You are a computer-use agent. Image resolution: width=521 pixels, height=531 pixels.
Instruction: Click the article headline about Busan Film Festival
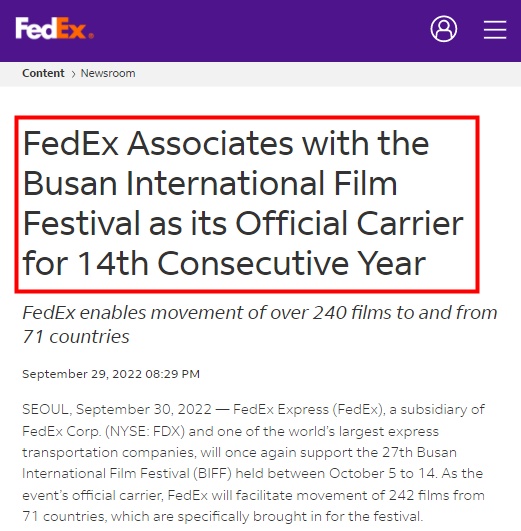(243, 203)
